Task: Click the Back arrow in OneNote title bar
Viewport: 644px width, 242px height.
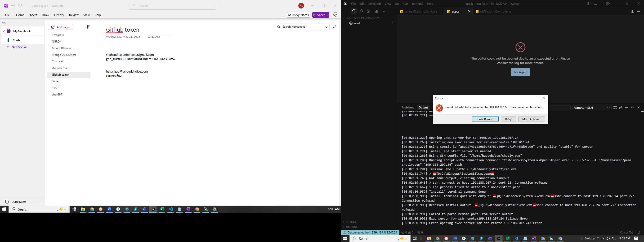Action: (x=13, y=6)
